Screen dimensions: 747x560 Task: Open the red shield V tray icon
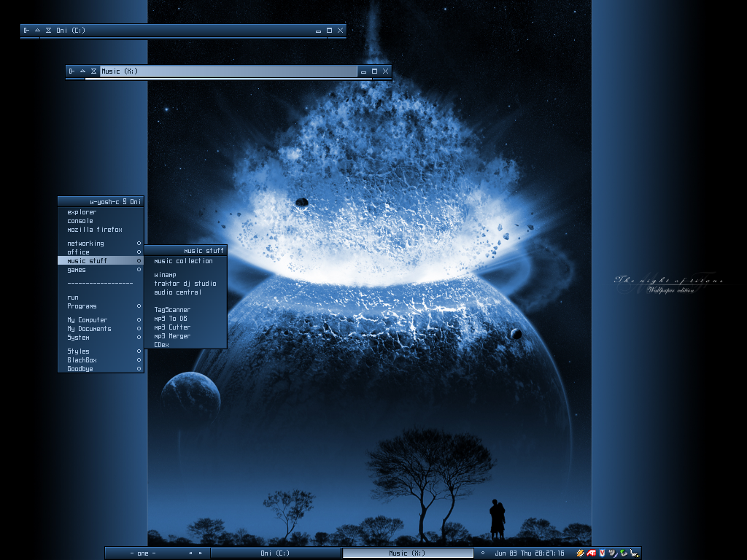pos(602,553)
